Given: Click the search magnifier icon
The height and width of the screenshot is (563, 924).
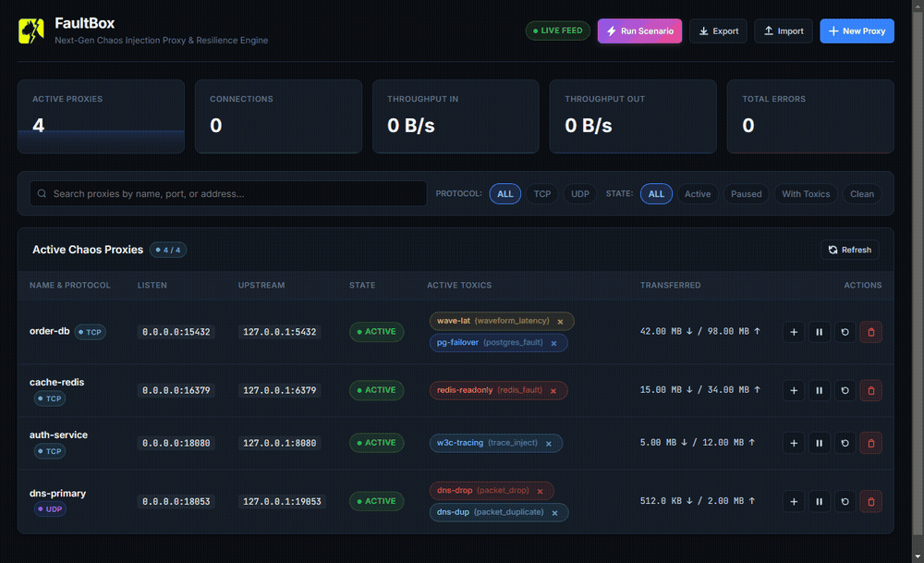Looking at the screenshot, I should pyautogui.click(x=42, y=193).
